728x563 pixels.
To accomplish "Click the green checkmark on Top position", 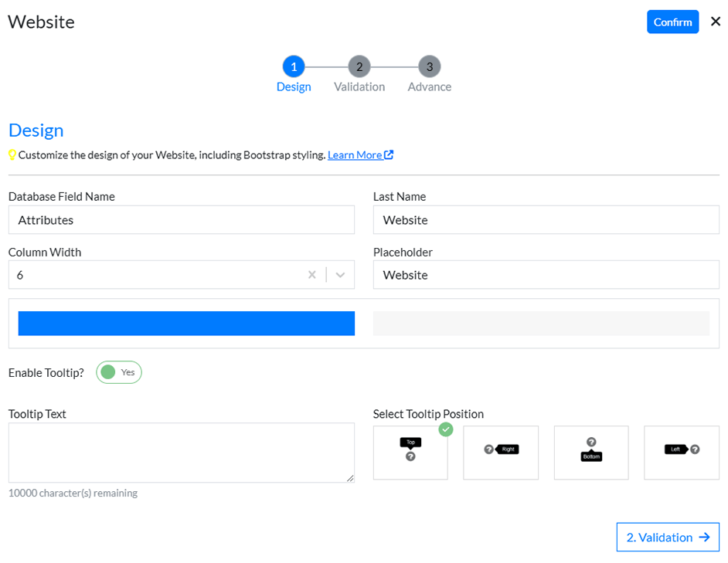I will (x=446, y=429).
